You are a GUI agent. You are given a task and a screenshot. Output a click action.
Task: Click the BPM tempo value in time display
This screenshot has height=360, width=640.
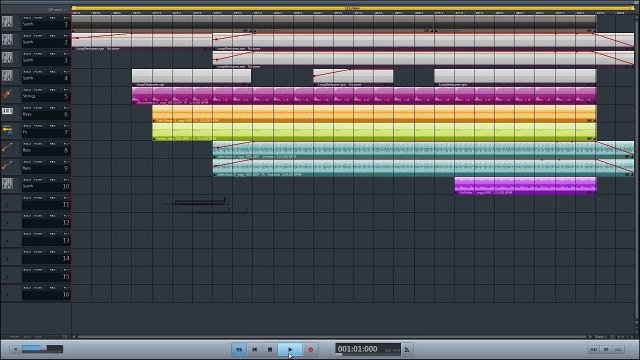tap(392, 351)
